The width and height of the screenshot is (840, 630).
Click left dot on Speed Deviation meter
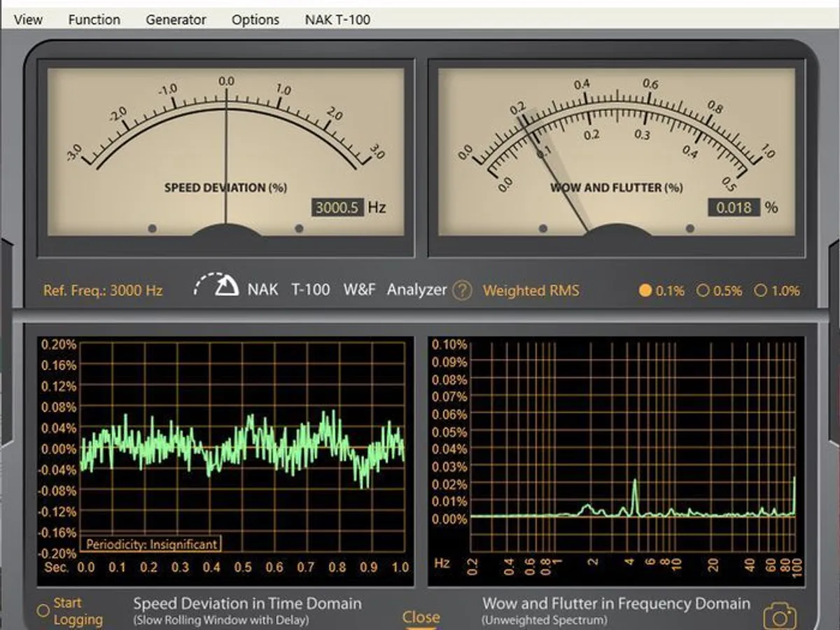[153, 228]
